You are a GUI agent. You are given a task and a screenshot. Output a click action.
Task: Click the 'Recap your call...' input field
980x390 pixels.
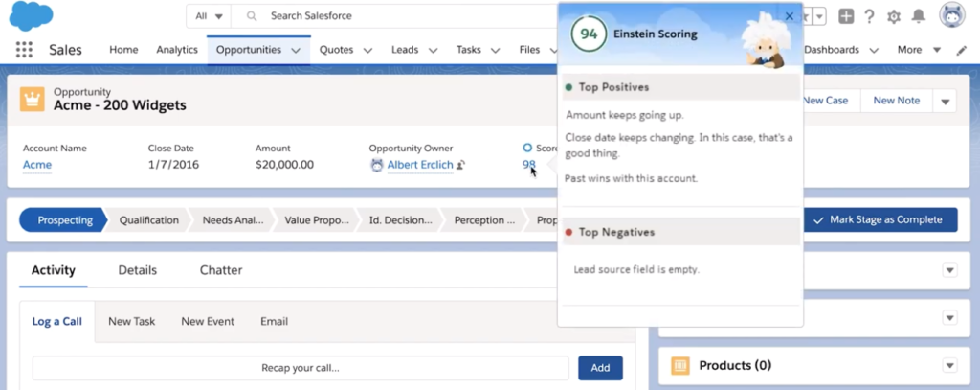[301, 368]
